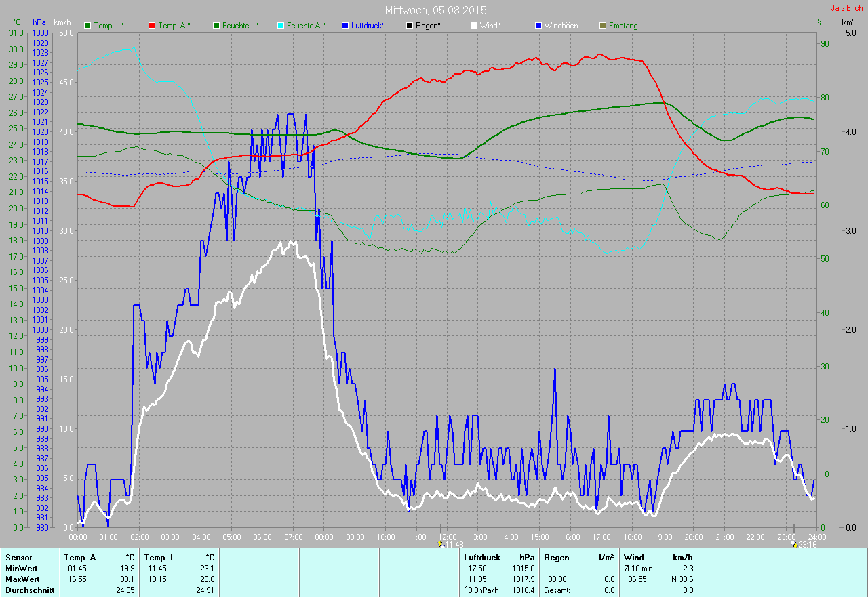Click the green Temp. I. legend square
The width and height of the screenshot is (868, 597).
click(87, 26)
